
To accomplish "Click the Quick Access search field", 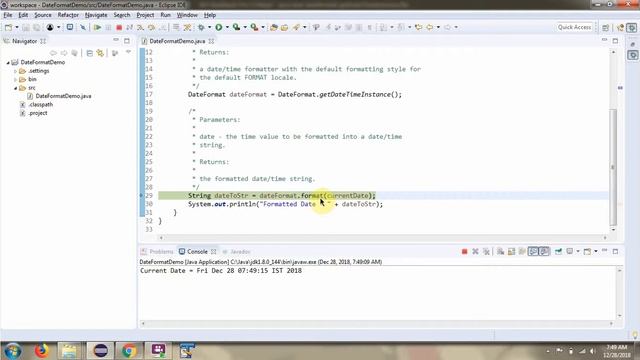I will pyautogui.click(x=574, y=27).
